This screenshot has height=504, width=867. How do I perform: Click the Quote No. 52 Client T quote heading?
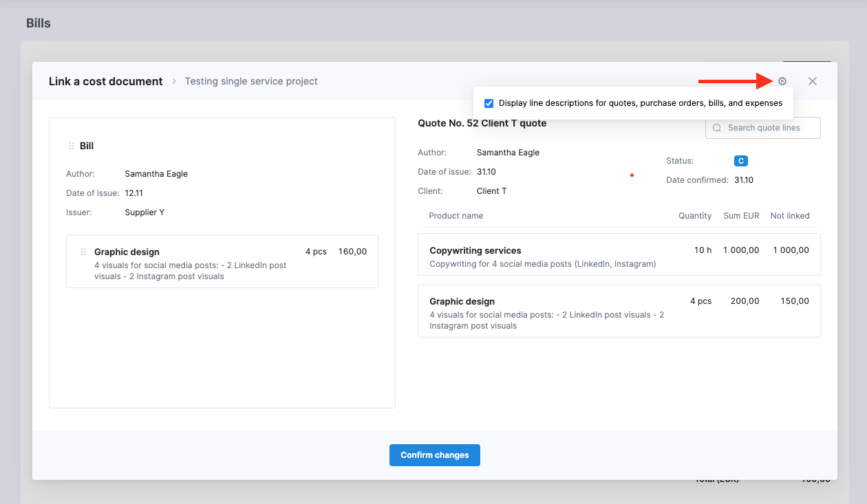[x=482, y=123]
